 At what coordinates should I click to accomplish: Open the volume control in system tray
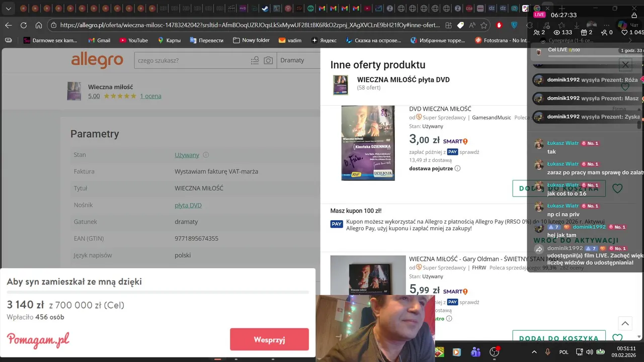click(x=590, y=352)
